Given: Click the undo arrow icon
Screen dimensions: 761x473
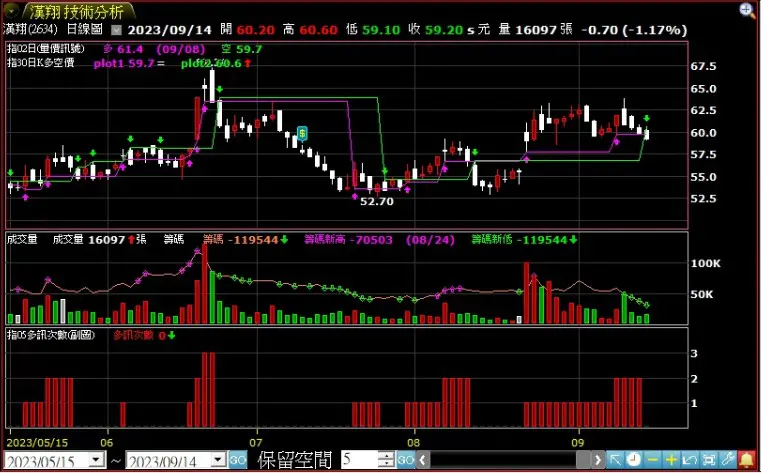Looking at the screenshot, I should coord(690,459).
